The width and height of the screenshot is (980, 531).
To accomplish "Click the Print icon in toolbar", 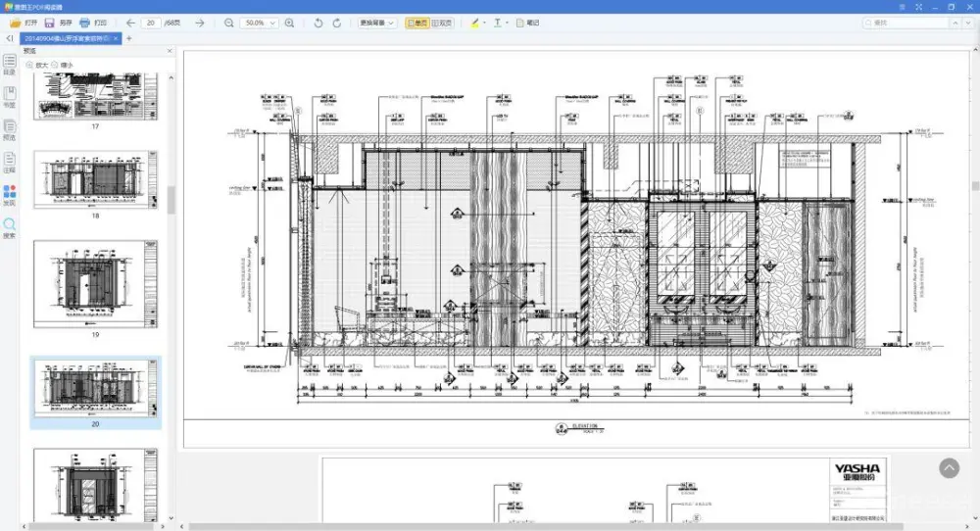I will (85, 23).
